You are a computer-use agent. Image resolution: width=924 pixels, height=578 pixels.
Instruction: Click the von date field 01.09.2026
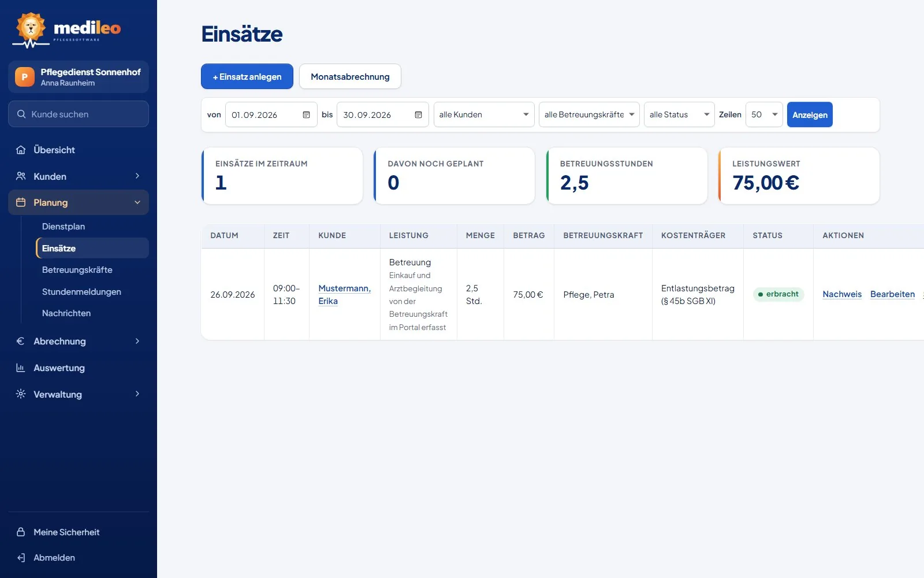click(271, 114)
